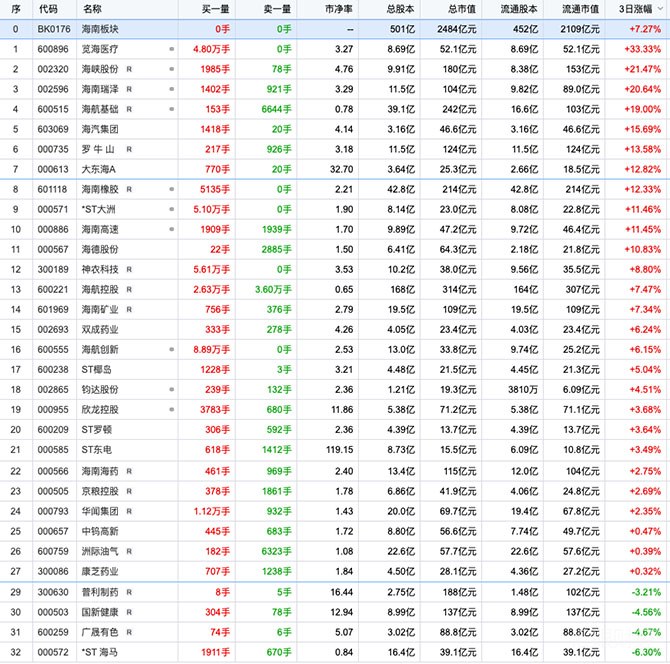Click the R marker beside 普利制药
The image size is (670, 664).
129,593
